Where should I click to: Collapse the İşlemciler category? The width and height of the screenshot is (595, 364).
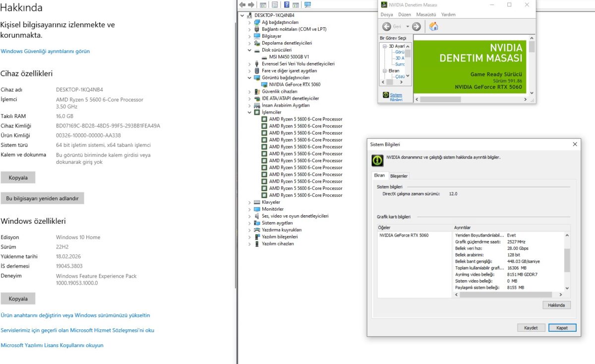(249, 112)
